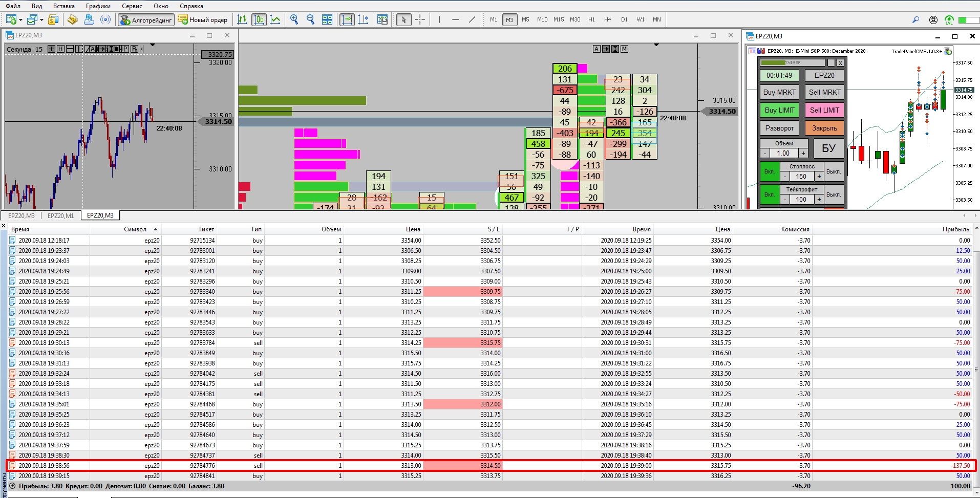
Task: Switch chart to line chart type
Action: (275, 19)
